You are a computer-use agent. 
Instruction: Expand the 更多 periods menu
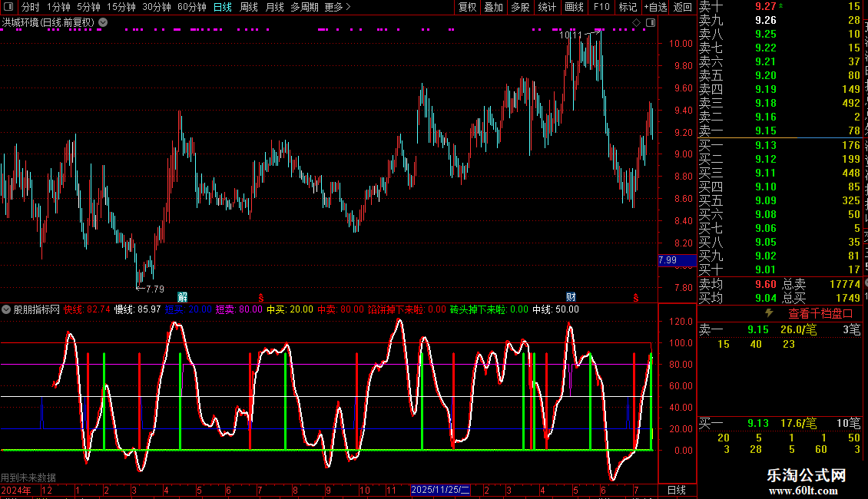pyautogui.click(x=337, y=7)
